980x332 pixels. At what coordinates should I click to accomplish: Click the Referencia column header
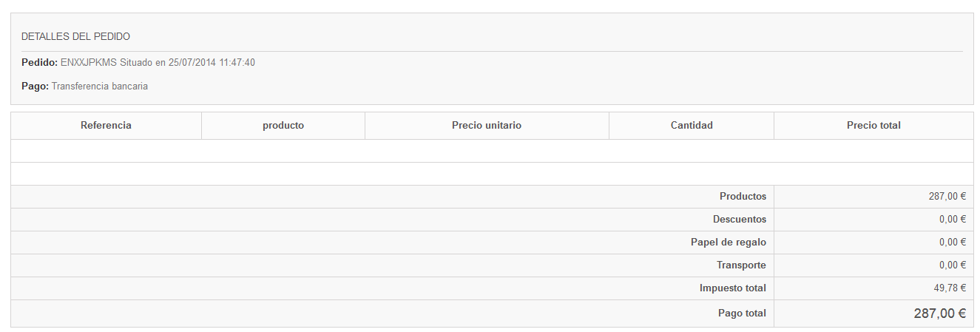click(x=106, y=126)
